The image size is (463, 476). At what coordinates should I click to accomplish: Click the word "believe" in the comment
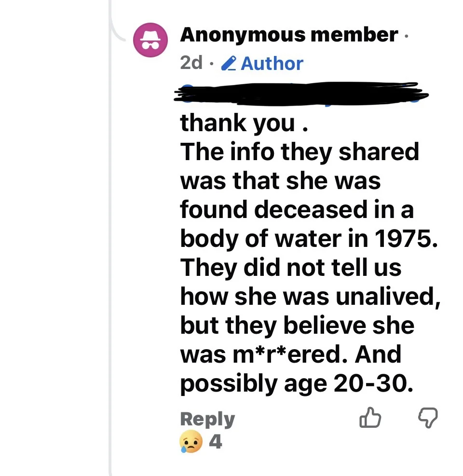tap(325, 326)
